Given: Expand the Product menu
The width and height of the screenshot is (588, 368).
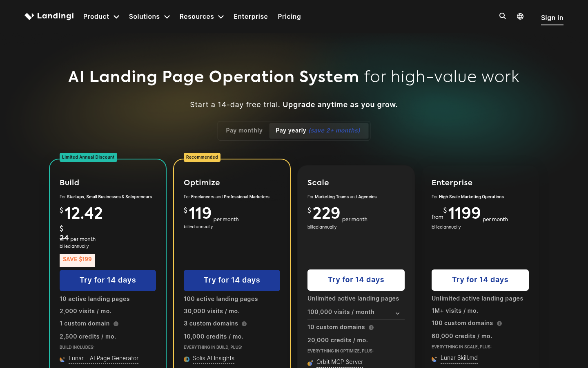Looking at the screenshot, I should pyautogui.click(x=101, y=16).
